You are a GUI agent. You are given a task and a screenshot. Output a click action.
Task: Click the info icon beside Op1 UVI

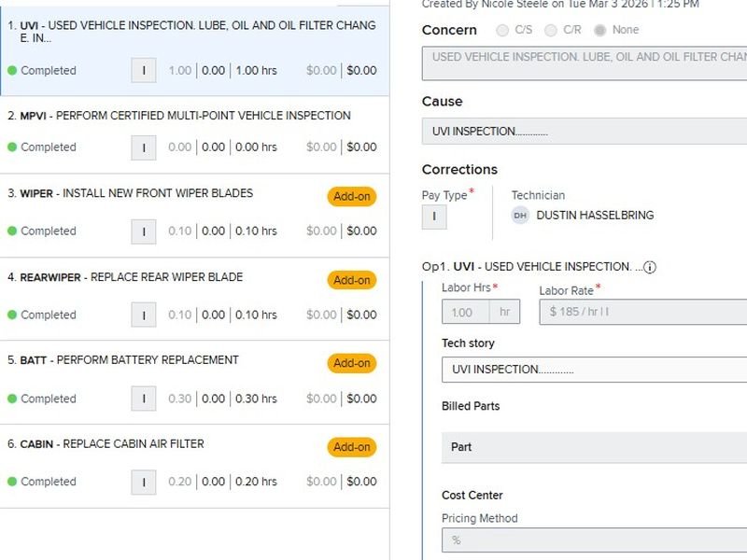tap(650, 267)
